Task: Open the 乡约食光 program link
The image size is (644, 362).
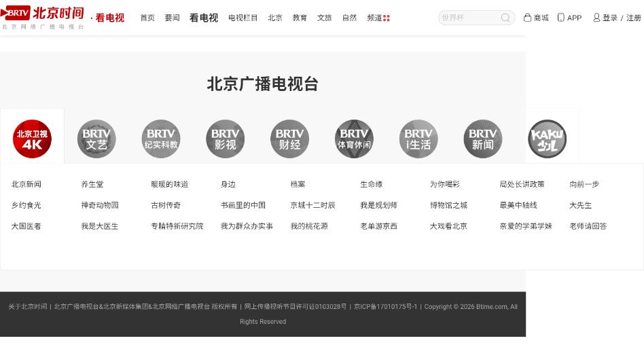Action: (26, 205)
